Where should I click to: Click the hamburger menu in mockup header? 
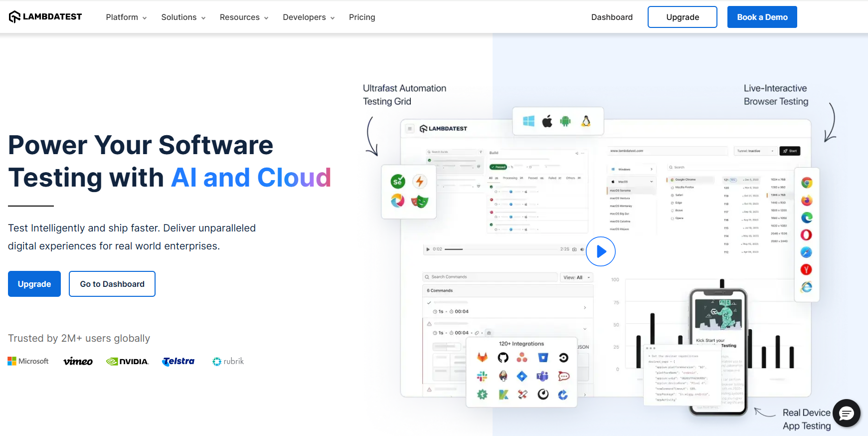point(410,129)
